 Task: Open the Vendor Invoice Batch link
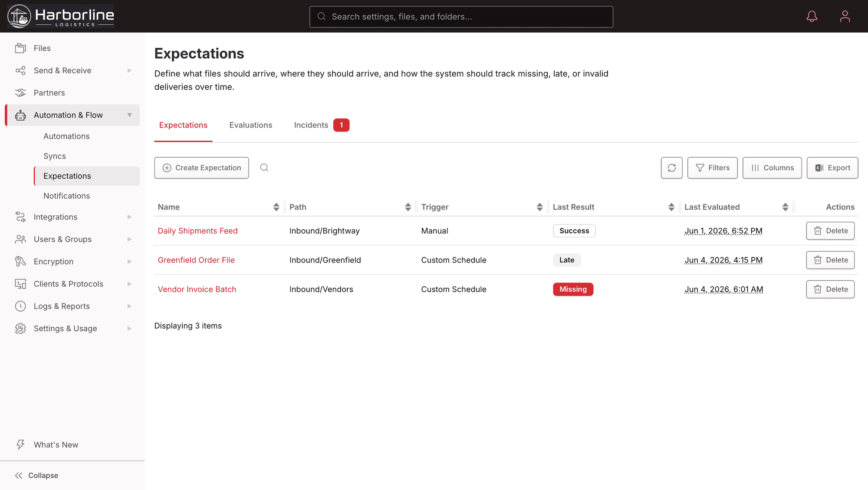(197, 289)
